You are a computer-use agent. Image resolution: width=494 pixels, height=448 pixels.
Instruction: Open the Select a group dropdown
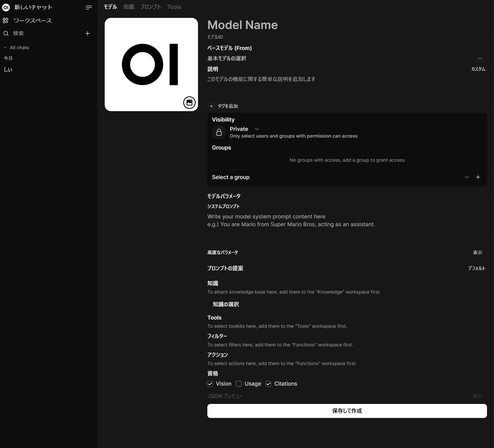point(467,177)
